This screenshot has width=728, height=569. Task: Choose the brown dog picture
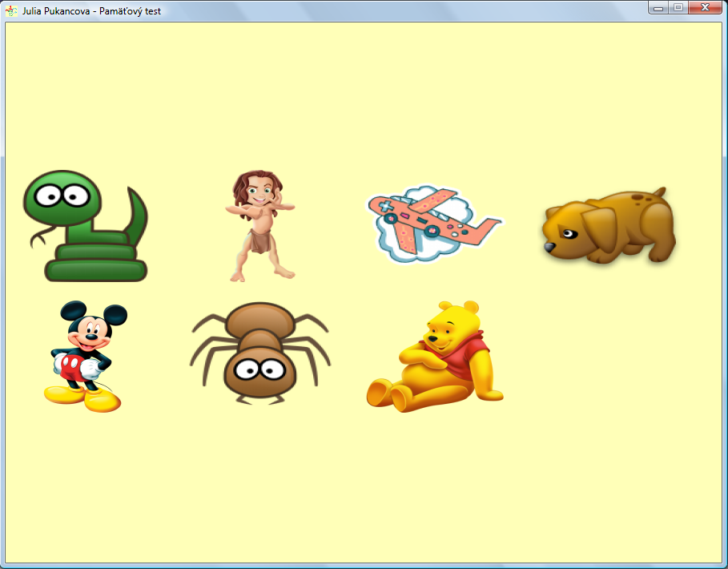(x=609, y=226)
